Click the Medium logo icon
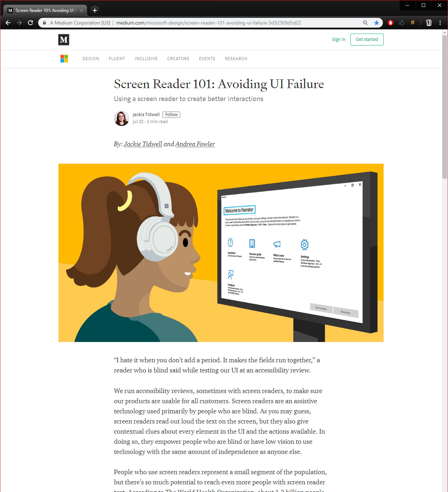 click(x=64, y=40)
